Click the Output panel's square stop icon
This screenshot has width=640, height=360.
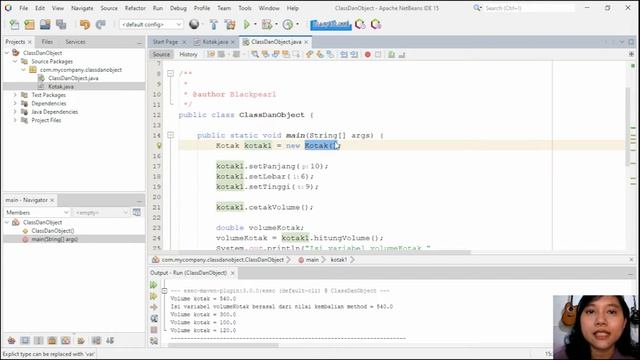click(x=154, y=330)
